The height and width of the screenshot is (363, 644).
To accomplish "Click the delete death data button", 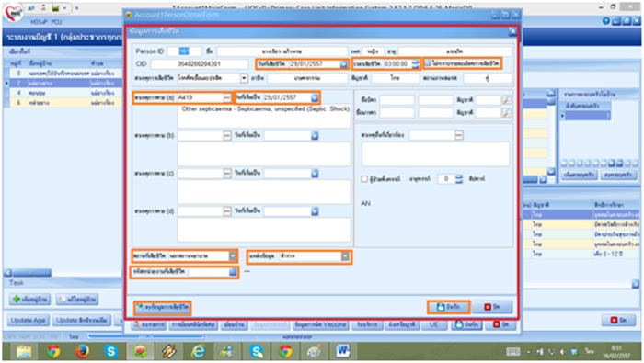I will point(163,307).
